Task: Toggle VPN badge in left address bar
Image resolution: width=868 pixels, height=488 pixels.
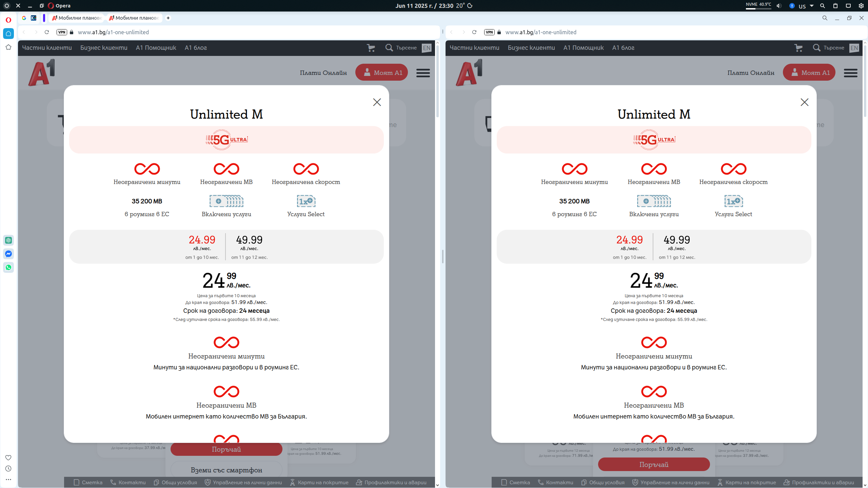Action: click(x=62, y=32)
